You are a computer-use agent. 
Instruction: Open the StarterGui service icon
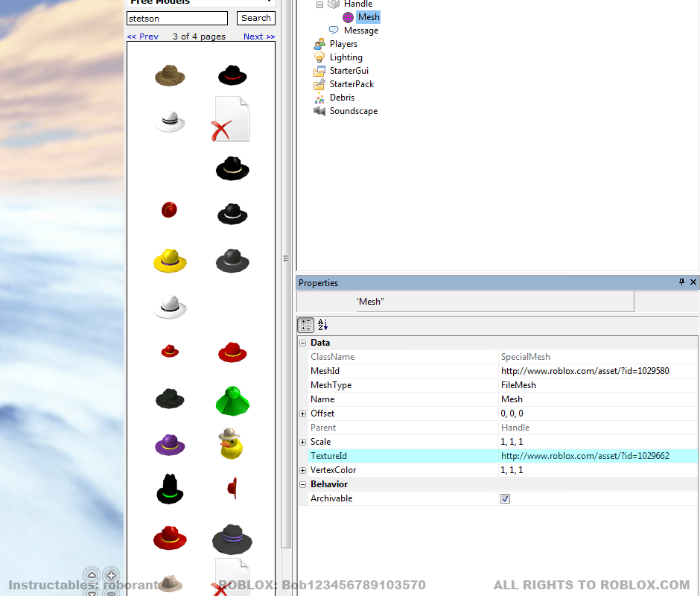[319, 71]
